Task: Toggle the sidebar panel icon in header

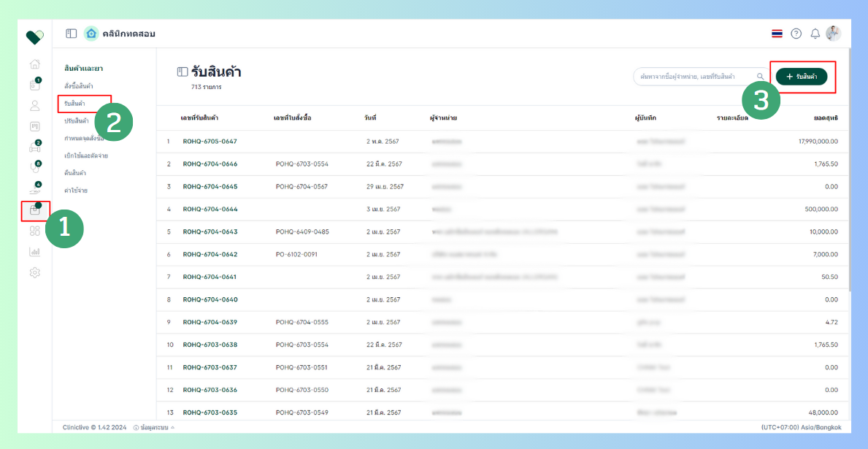Action: pyautogui.click(x=71, y=34)
